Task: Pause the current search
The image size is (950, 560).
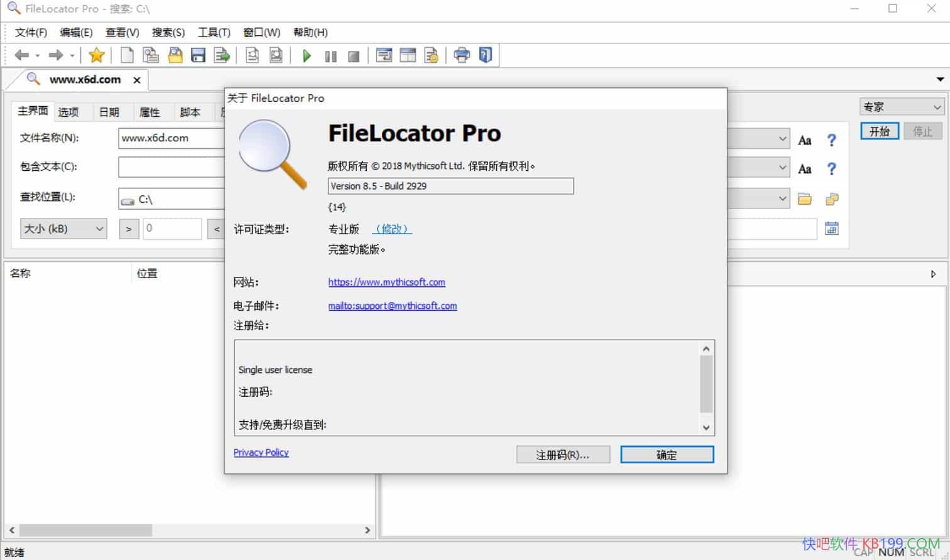Action: [x=330, y=55]
